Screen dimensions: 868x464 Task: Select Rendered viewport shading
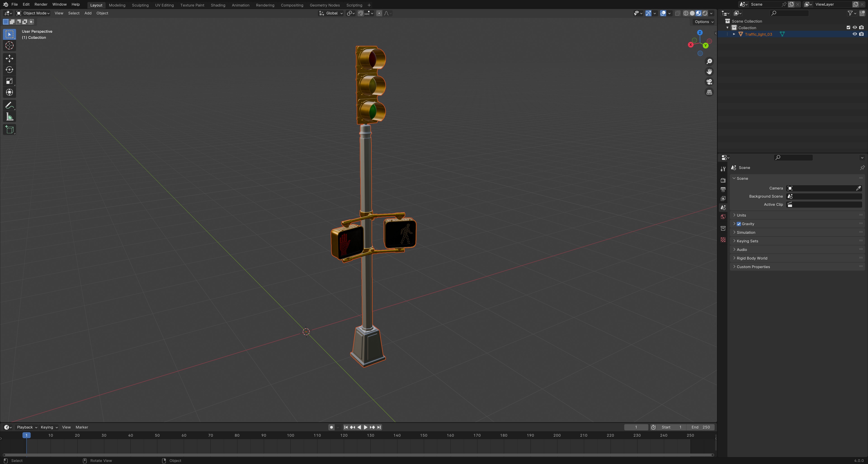coord(705,13)
